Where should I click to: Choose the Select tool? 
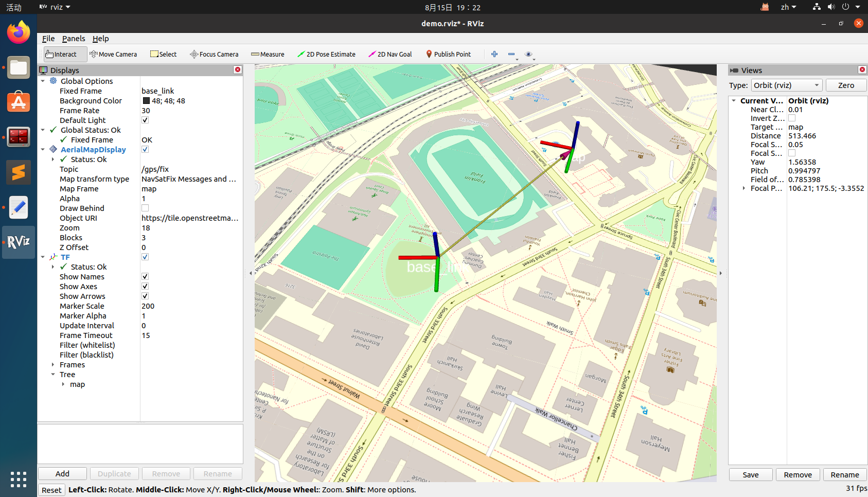pos(163,54)
